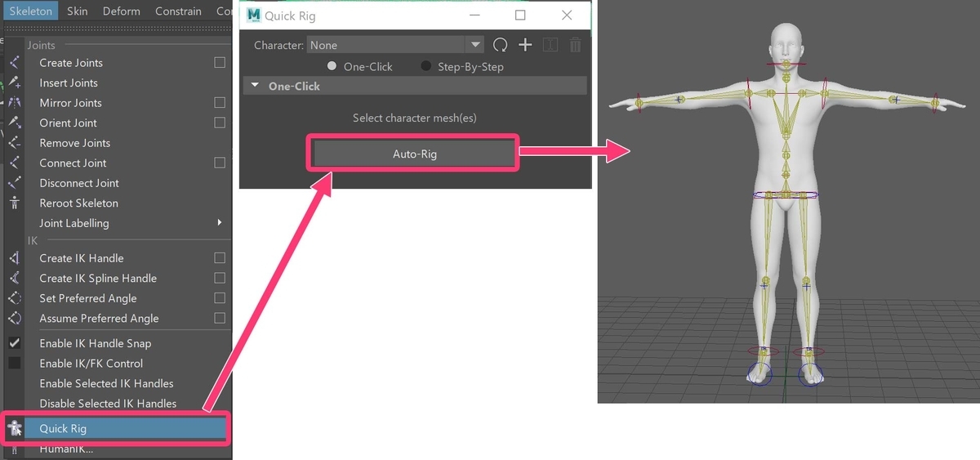This screenshot has width=980, height=460.
Task: Open the Constrain menu
Action: click(x=178, y=11)
